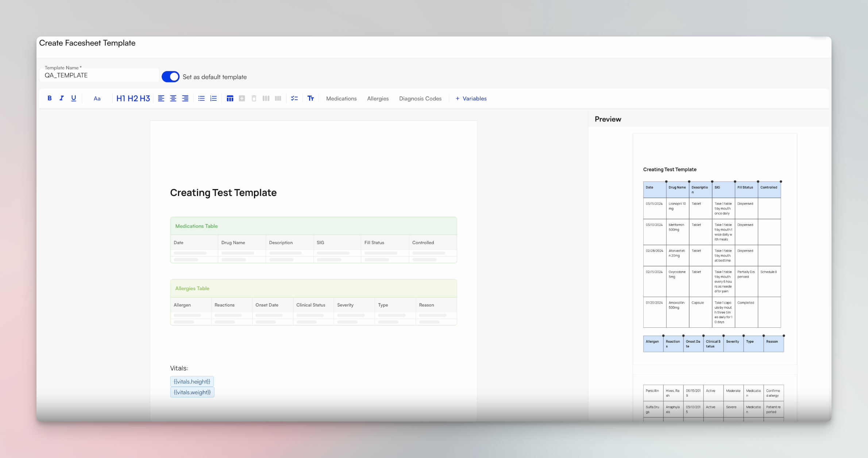
Task: Click the Template Name field showing QA_TEMPLATE
Action: 99,75
